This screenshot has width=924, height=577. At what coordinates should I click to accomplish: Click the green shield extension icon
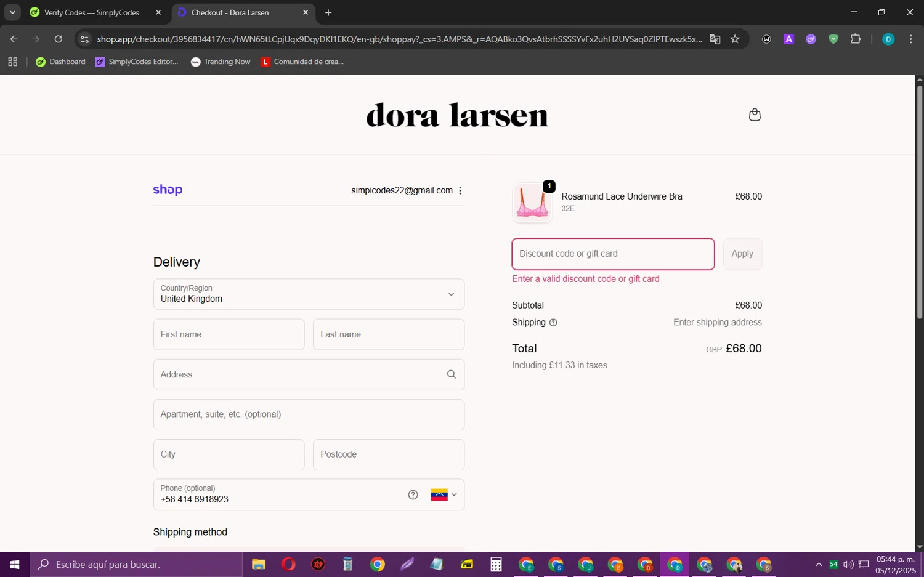coord(833,39)
